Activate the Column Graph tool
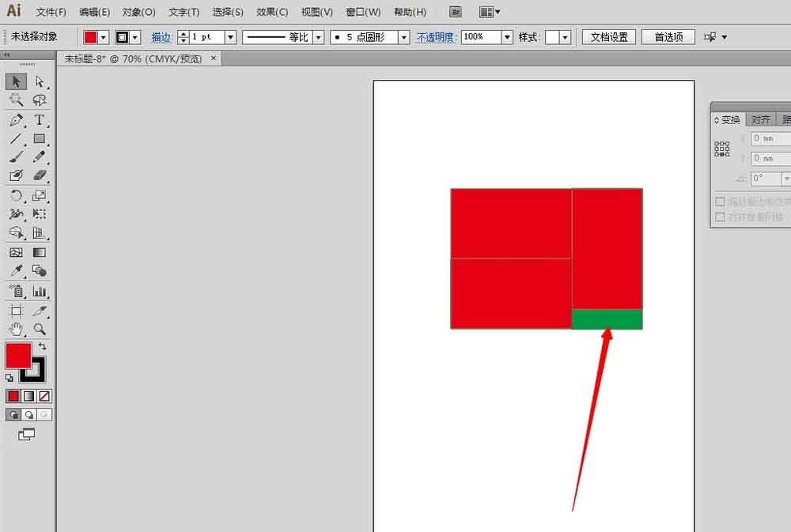Viewport: 791px width, 532px height. click(40, 291)
